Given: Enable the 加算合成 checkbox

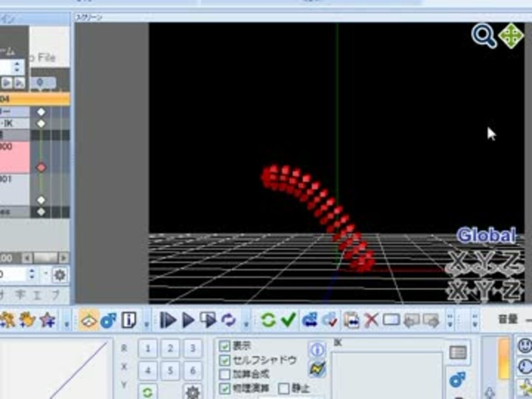Looking at the screenshot, I should tap(224, 374).
